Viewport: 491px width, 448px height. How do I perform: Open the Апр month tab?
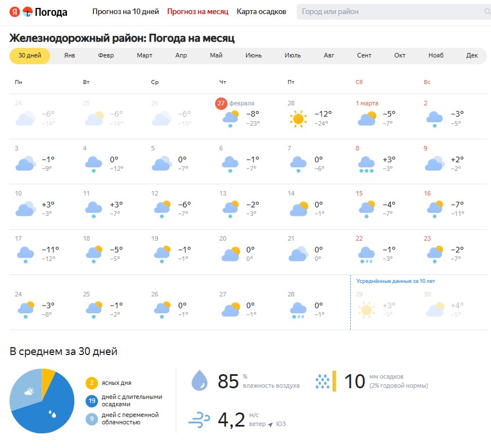pos(181,55)
